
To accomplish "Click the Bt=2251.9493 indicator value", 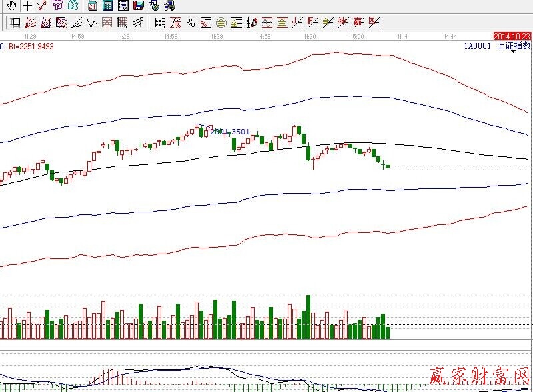I will [31, 47].
